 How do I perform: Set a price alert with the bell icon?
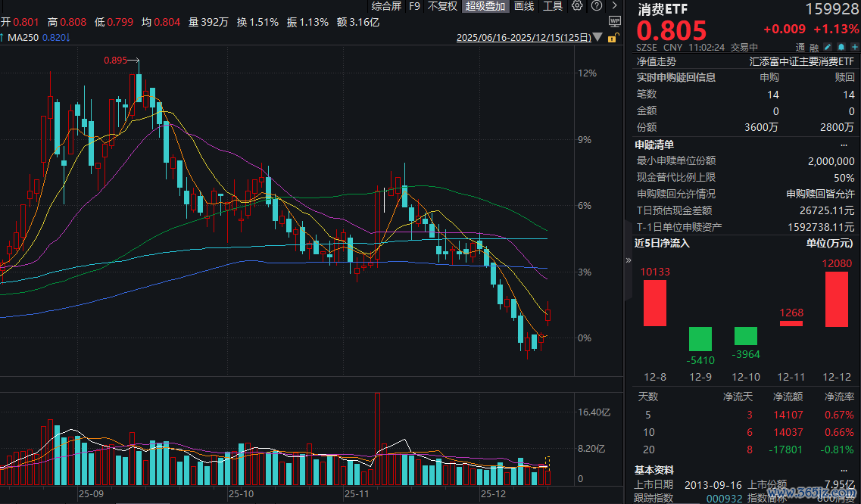tap(841, 47)
